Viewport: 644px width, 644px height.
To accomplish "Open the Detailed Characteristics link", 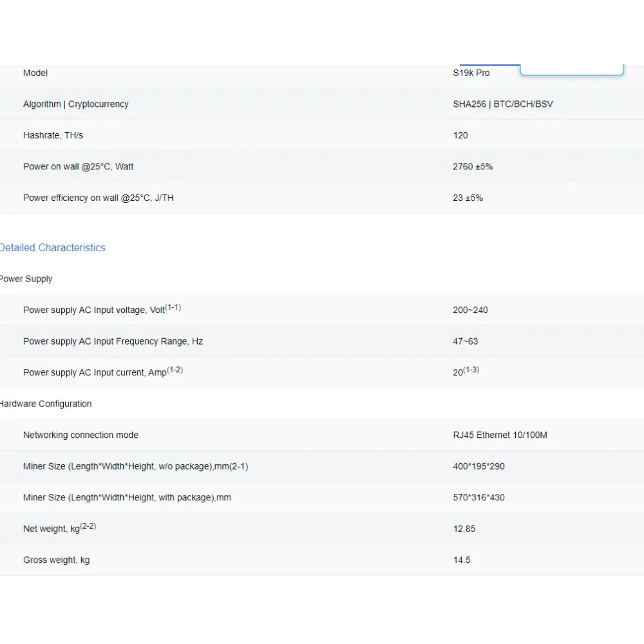I will click(52, 247).
